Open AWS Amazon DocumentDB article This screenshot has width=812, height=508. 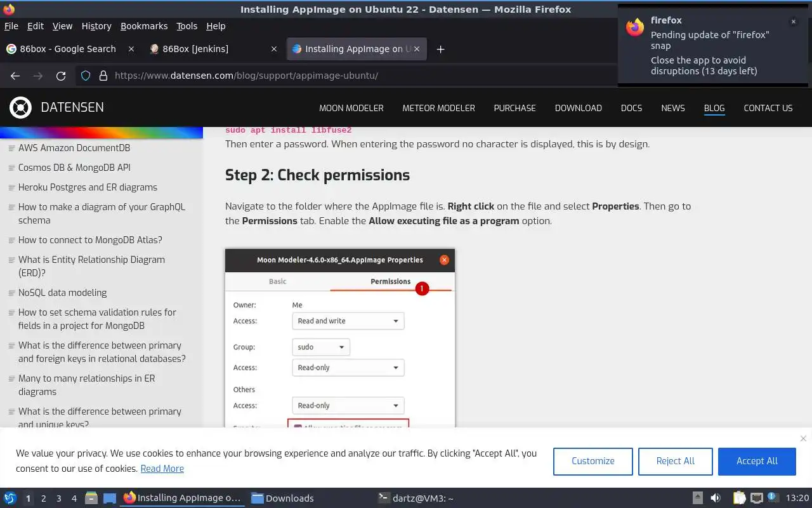74,148
